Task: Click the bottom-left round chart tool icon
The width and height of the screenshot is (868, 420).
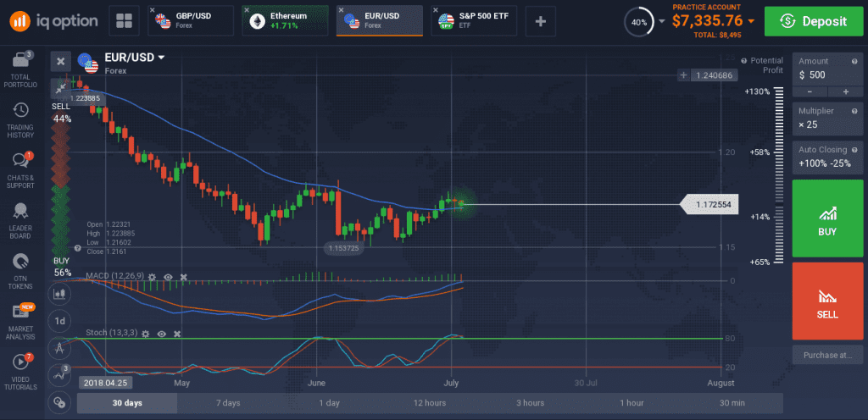Action: point(60,402)
